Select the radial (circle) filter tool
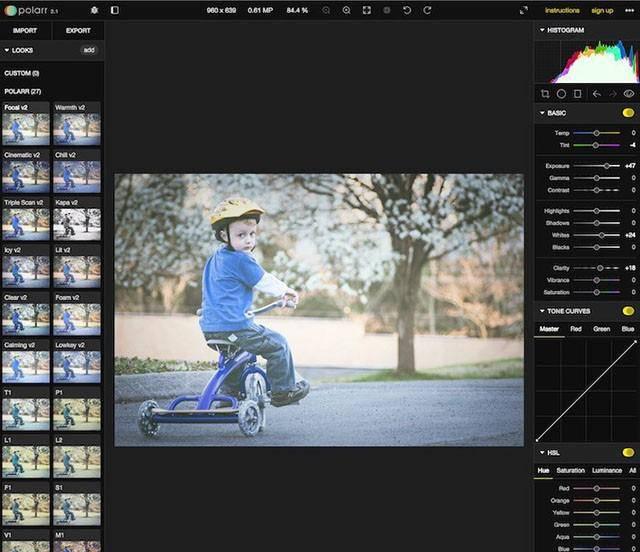The height and width of the screenshot is (552, 640). click(x=561, y=94)
